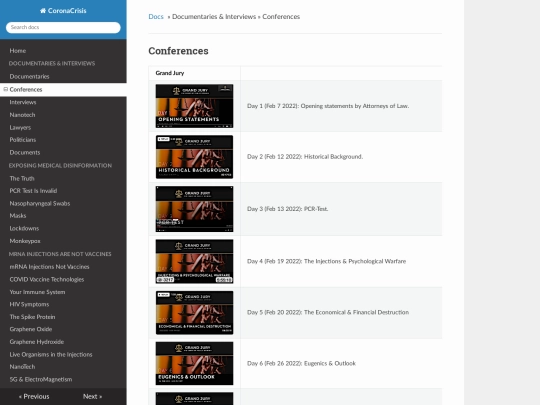Click Exposing Medical Disinformation section caption
Image resolution: width=540 pixels, height=405 pixels.
pos(60,166)
